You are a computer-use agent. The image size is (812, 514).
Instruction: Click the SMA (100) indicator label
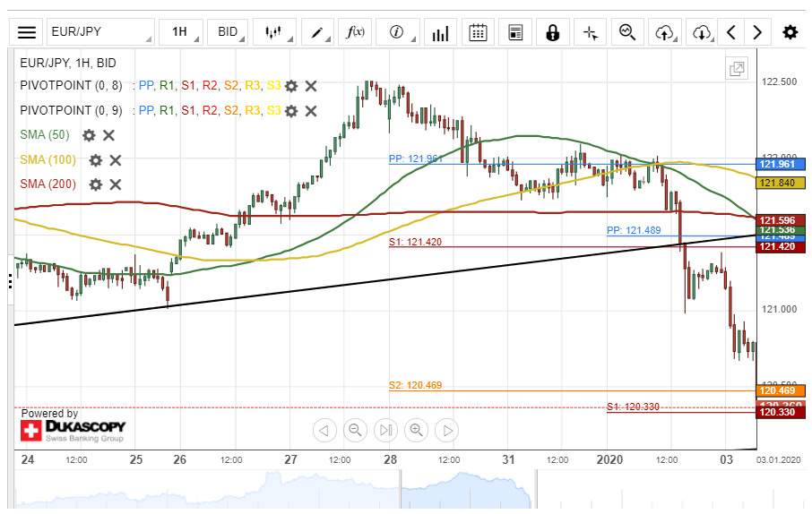click(x=48, y=159)
